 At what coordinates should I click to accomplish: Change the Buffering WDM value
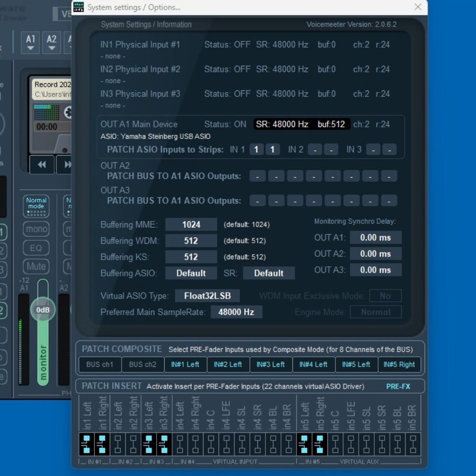click(191, 241)
